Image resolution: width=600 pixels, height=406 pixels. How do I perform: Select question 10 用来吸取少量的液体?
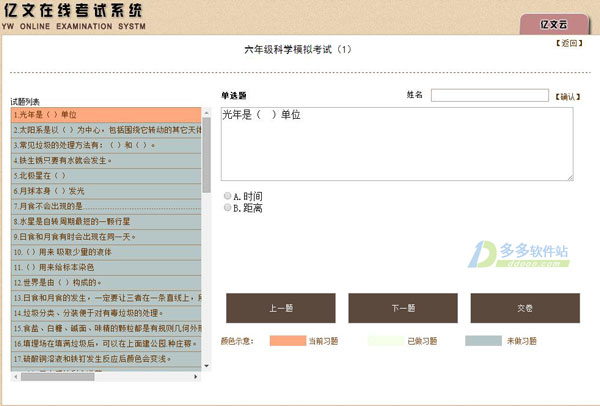106,252
